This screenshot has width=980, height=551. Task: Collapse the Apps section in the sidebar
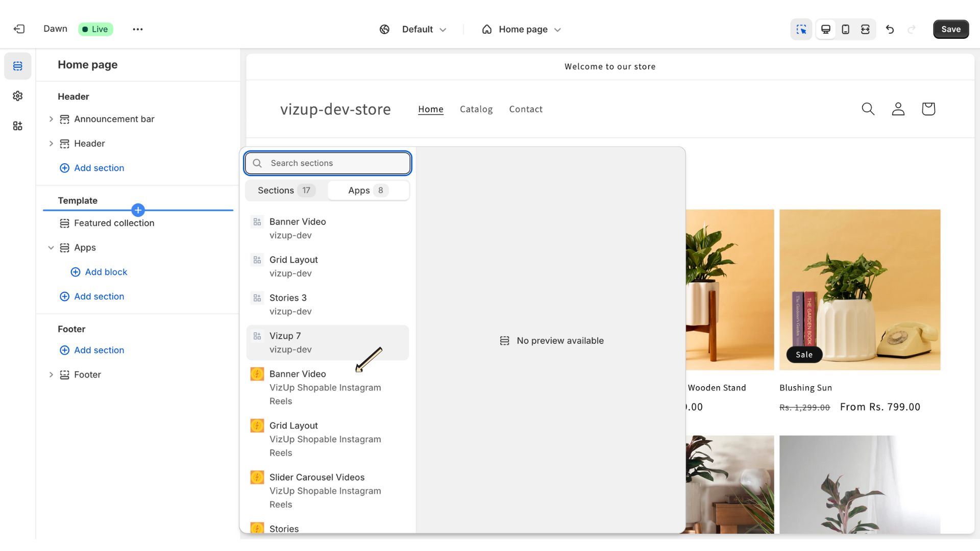point(51,247)
